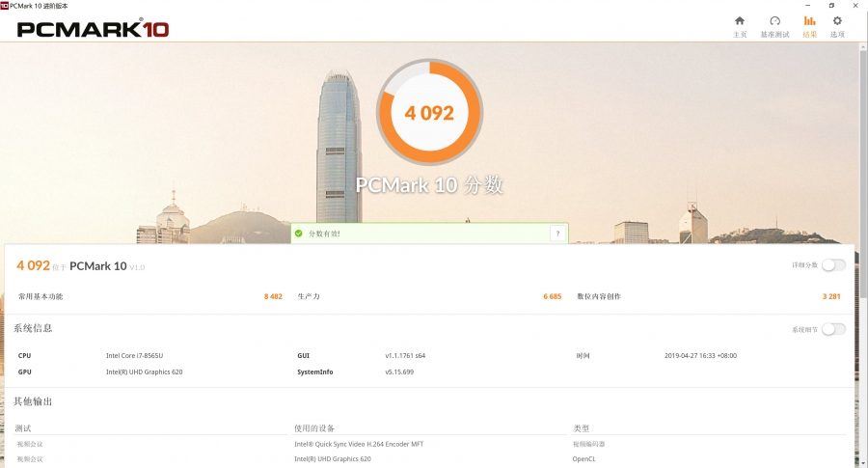Screen dimensions: 868x468
Task: Click the question mark help button
Action: [557, 234]
